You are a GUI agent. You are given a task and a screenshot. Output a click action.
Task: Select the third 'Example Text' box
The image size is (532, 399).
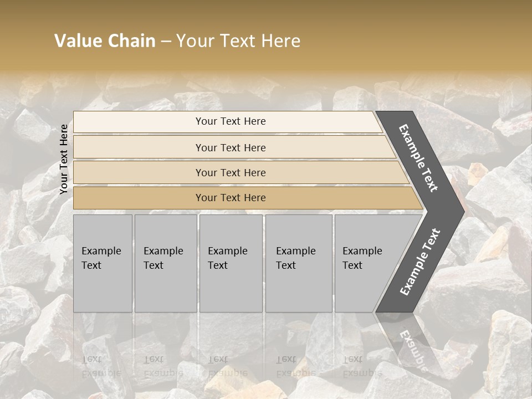pos(231,263)
